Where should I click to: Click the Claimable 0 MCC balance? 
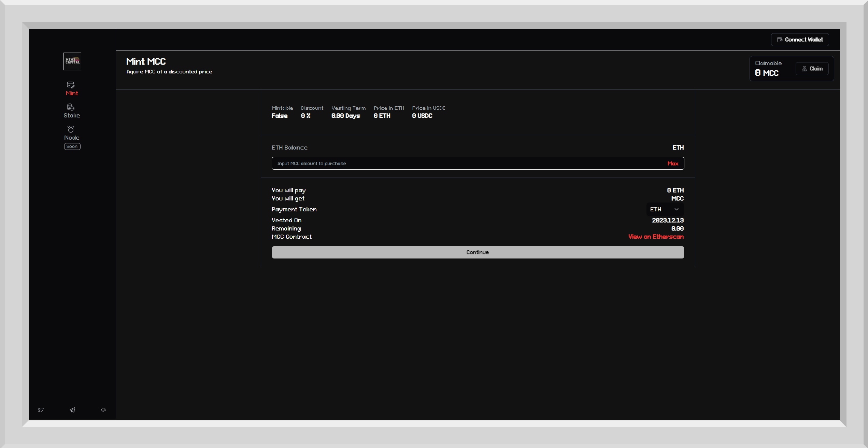(767, 73)
